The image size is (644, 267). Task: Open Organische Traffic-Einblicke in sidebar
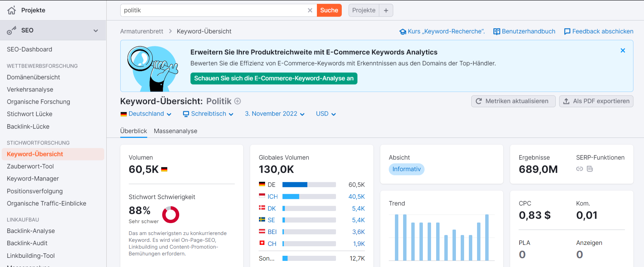47,203
